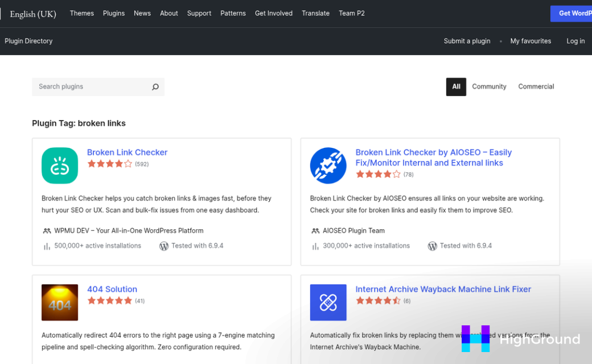592x364 pixels.
Task: Open the Get Involved menu item
Action: (x=274, y=13)
